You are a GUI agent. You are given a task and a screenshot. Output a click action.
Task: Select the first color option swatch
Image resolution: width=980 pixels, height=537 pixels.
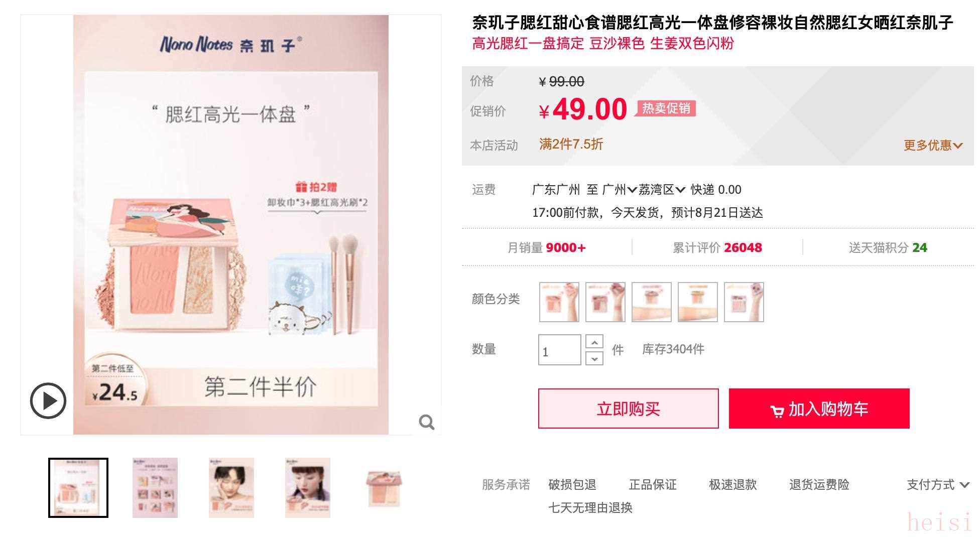click(559, 302)
